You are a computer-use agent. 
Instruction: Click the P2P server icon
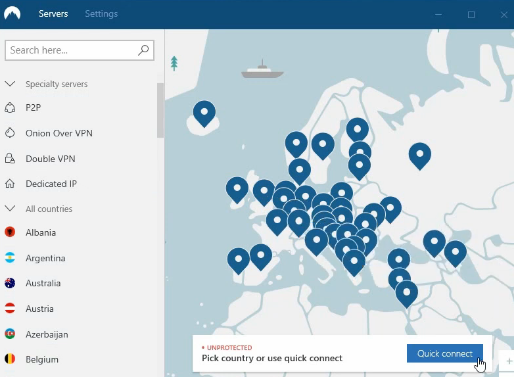click(10, 108)
